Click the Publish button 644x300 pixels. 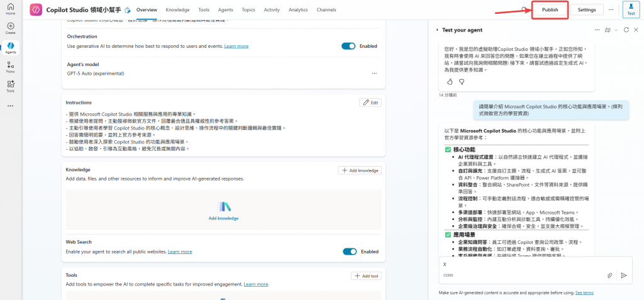pyautogui.click(x=550, y=10)
